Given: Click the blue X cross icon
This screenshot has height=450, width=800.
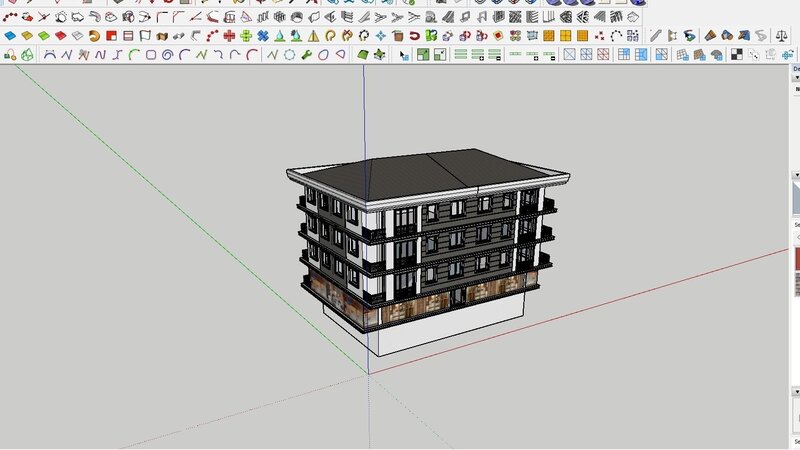Looking at the screenshot, I should tap(263, 35).
